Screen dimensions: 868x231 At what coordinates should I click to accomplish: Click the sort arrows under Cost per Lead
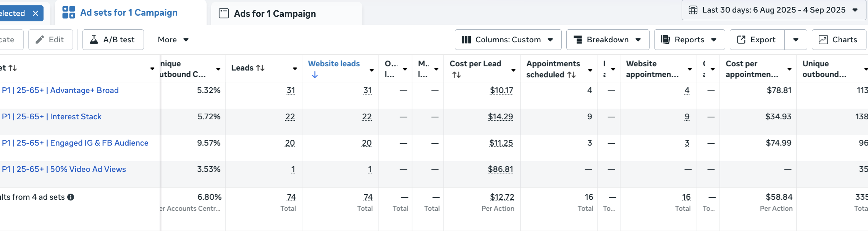[x=456, y=75]
